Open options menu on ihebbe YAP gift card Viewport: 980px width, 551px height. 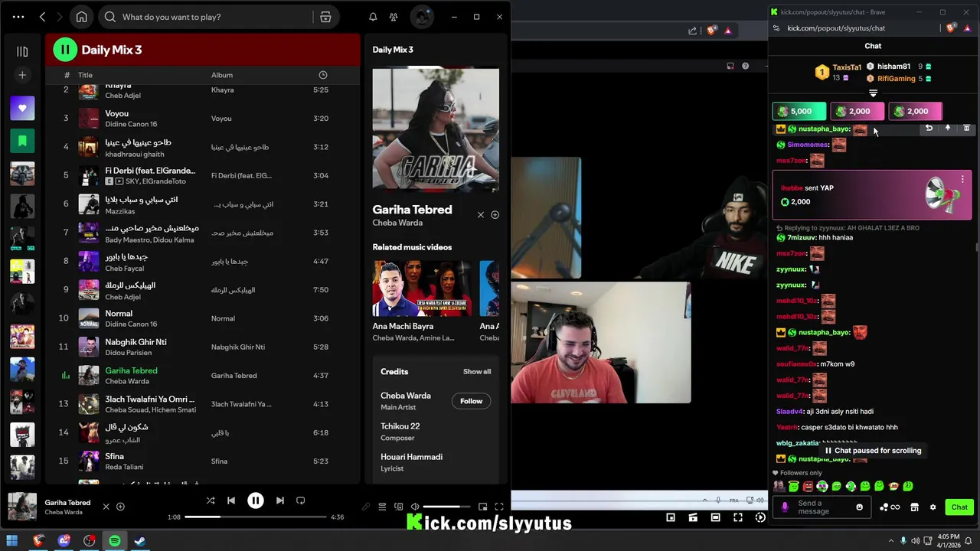[962, 179]
